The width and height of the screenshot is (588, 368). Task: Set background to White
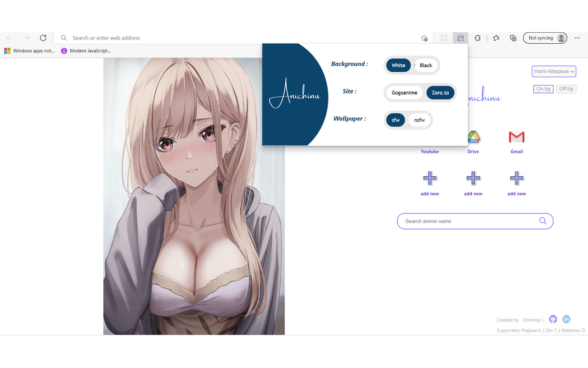398,65
